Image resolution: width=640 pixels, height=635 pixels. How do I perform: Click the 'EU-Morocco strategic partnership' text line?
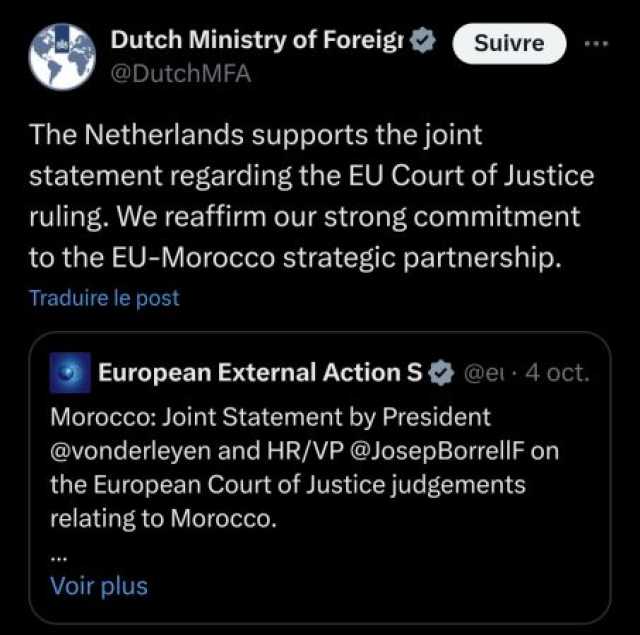coord(335,258)
